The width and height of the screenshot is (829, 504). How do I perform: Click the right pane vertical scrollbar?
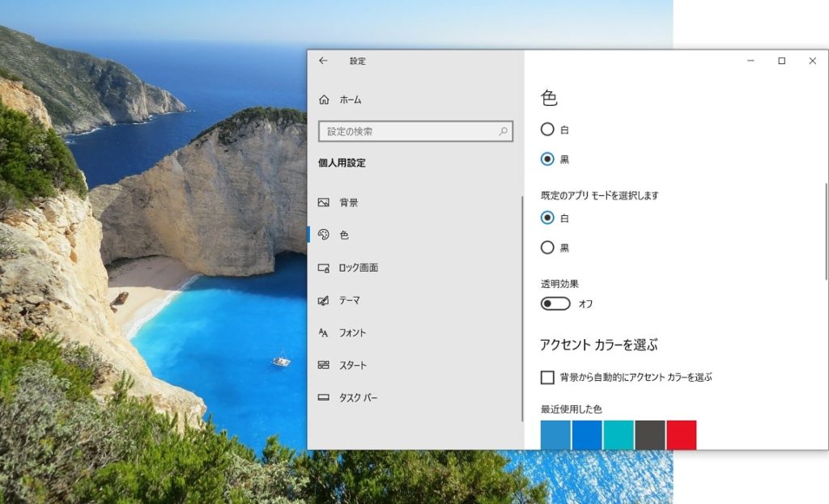(826, 231)
